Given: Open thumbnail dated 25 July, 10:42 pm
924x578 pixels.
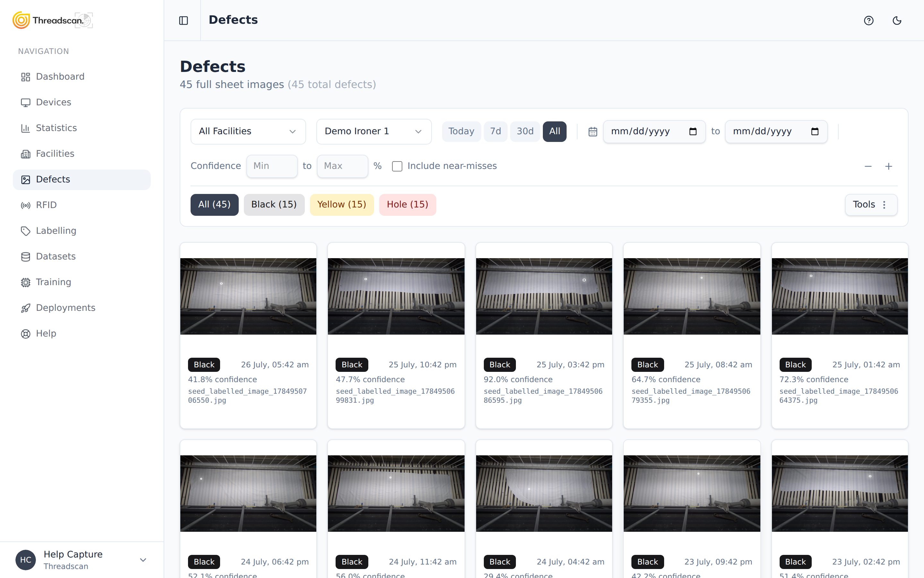Looking at the screenshot, I should [396, 296].
